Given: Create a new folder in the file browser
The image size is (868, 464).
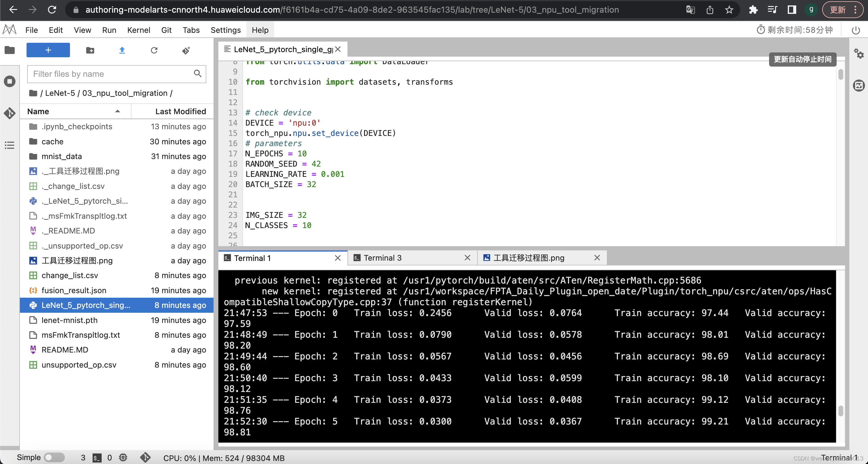Looking at the screenshot, I should click(x=90, y=50).
